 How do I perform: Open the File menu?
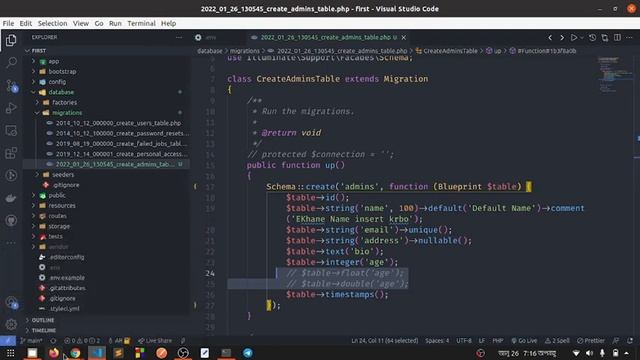pyautogui.click(x=8, y=23)
